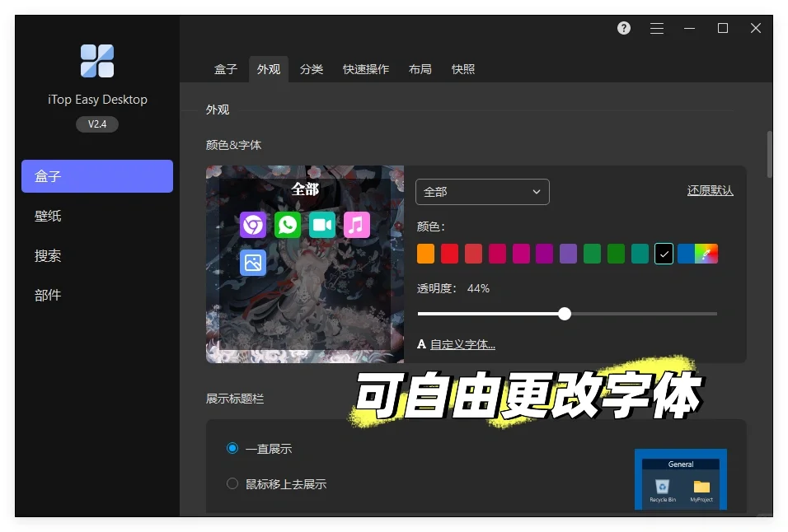Click the A font icon beside 自定义字体
788x532 pixels.
421,343
